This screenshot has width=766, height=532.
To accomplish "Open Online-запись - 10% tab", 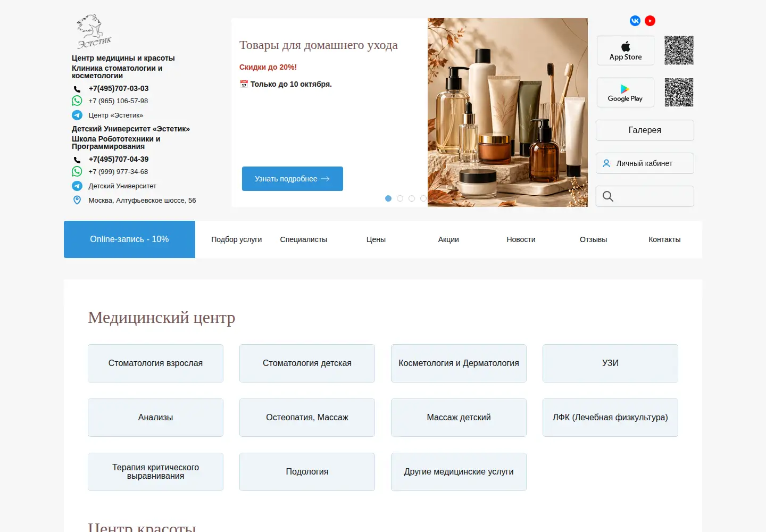I will click(129, 239).
